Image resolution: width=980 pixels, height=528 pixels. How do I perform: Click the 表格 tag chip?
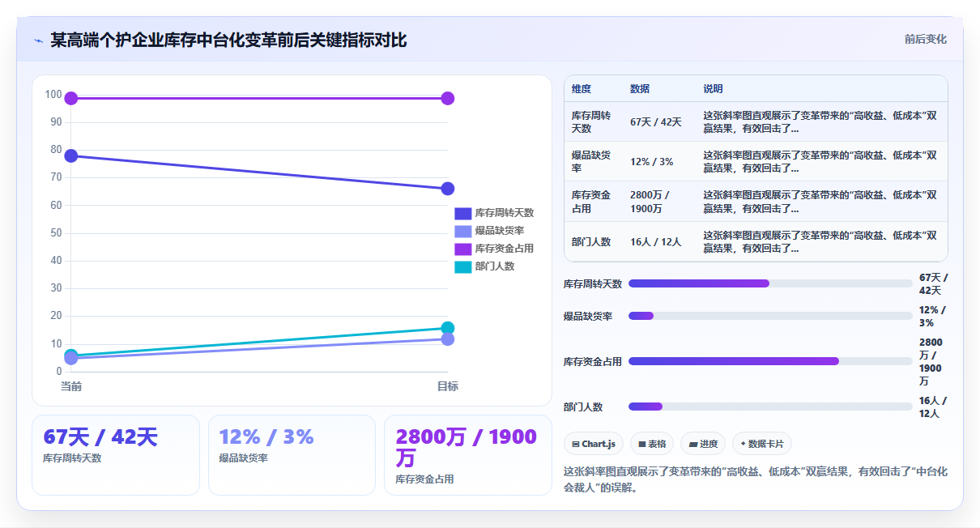coord(652,444)
